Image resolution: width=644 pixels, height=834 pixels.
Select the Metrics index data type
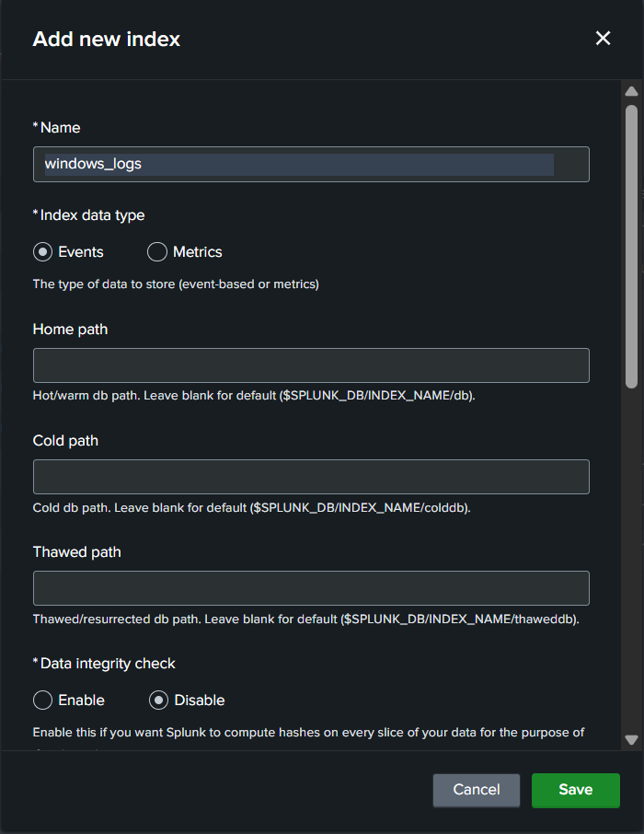point(157,251)
